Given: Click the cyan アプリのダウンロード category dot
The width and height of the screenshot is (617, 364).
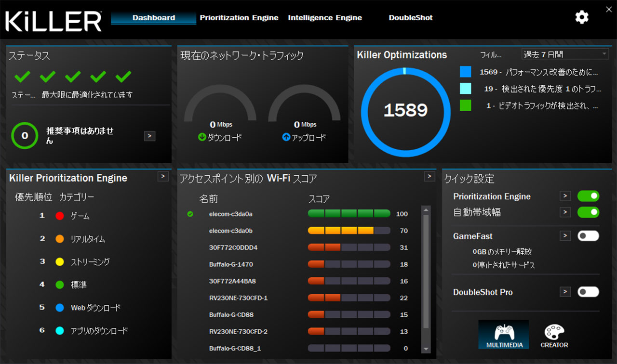Looking at the screenshot, I should click(x=60, y=331).
